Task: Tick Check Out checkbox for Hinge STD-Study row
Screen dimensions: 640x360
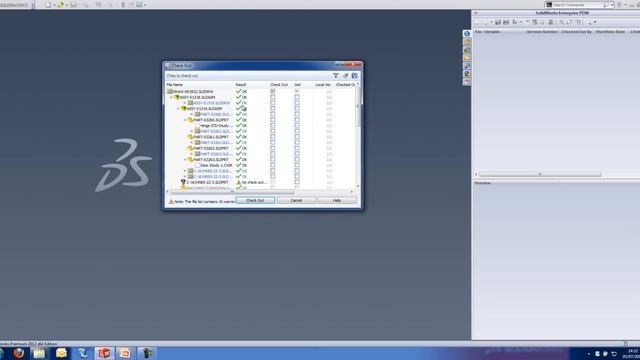Action: (x=273, y=126)
